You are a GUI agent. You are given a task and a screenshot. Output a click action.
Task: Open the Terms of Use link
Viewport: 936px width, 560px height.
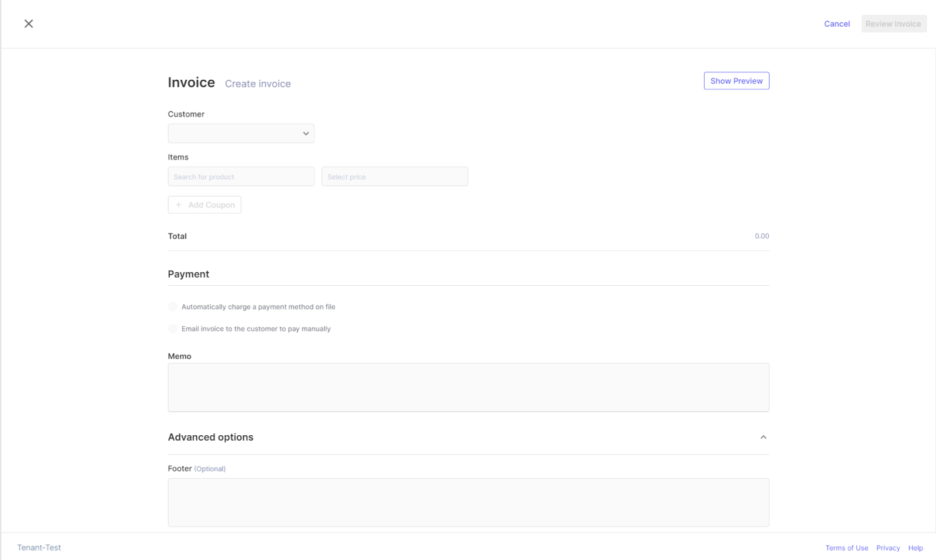click(847, 548)
